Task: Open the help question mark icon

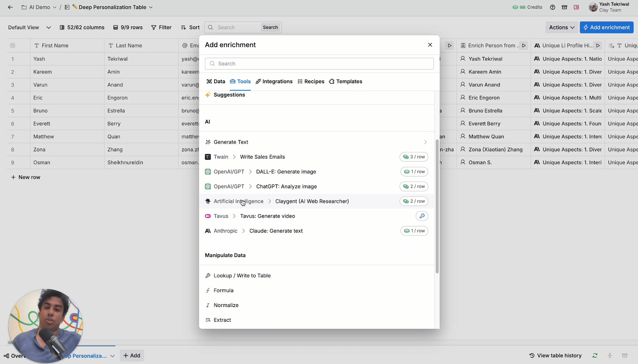Action: click(552, 7)
